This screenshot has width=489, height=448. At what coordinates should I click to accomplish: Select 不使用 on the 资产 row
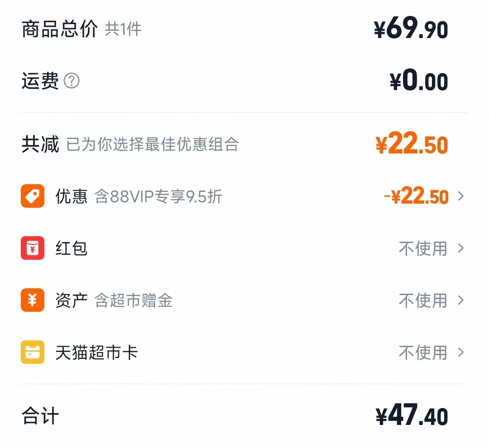coord(423,300)
